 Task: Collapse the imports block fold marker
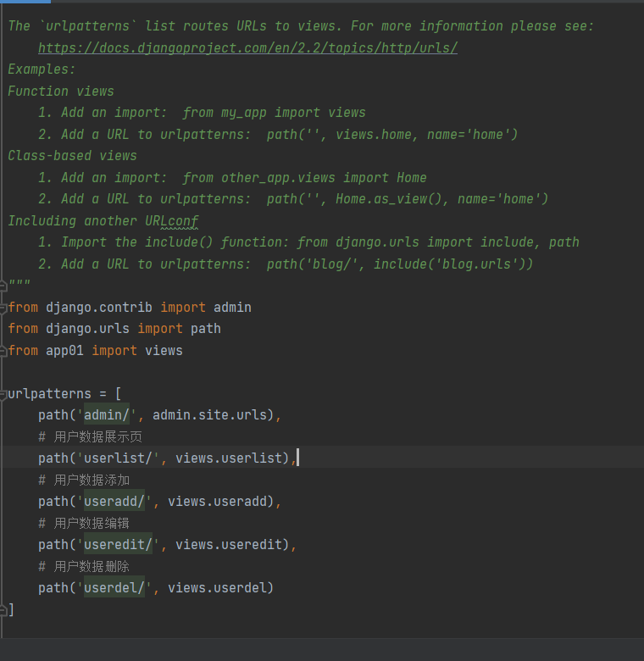(4, 307)
